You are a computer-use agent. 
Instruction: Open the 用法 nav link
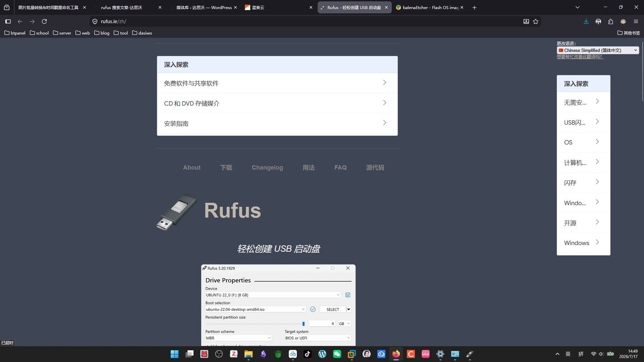tap(309, 168)
